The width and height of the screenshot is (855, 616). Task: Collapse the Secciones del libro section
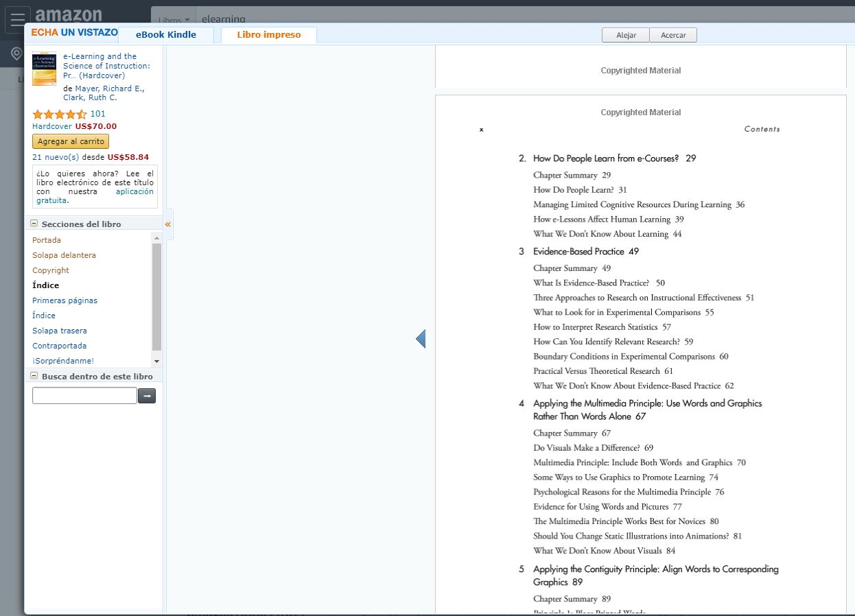tap(34, 224)
